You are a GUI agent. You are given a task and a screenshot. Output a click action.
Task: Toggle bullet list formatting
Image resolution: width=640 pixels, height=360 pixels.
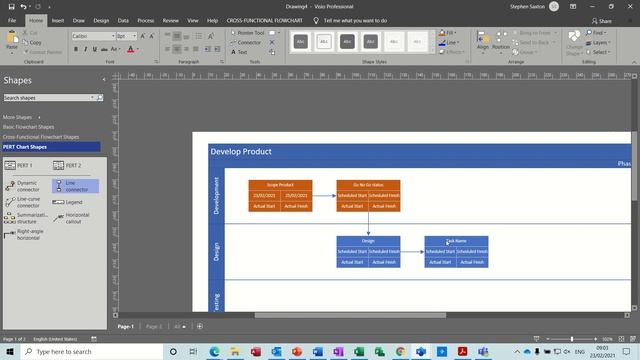pyautogui.click(x=198, y=36)
